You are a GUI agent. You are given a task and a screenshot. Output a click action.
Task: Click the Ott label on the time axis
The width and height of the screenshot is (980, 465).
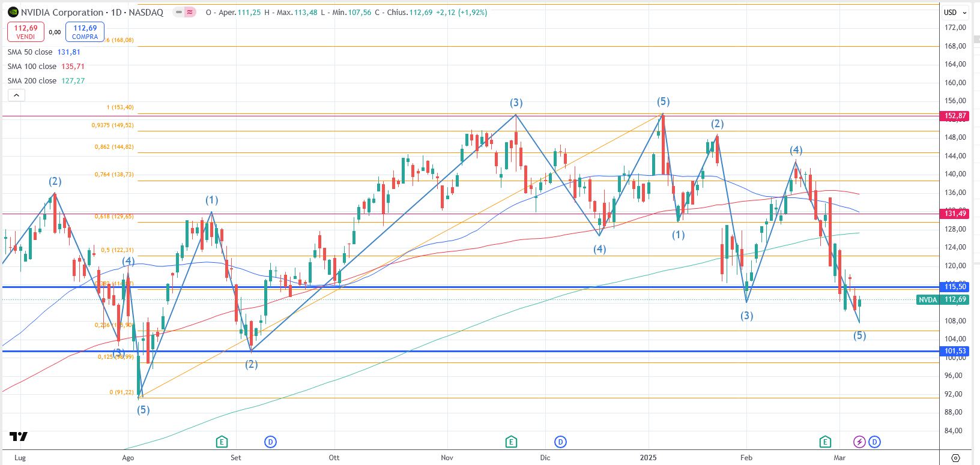pos(334,457)
